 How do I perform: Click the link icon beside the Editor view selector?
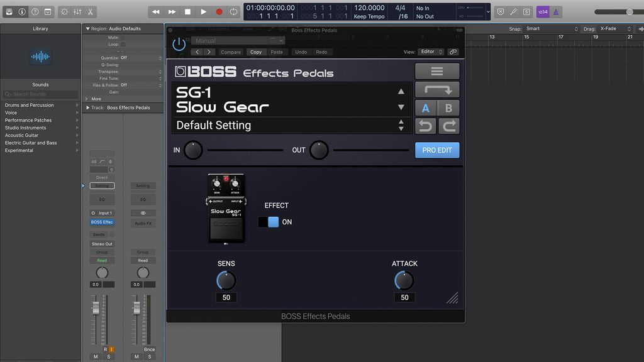point(453,52)
